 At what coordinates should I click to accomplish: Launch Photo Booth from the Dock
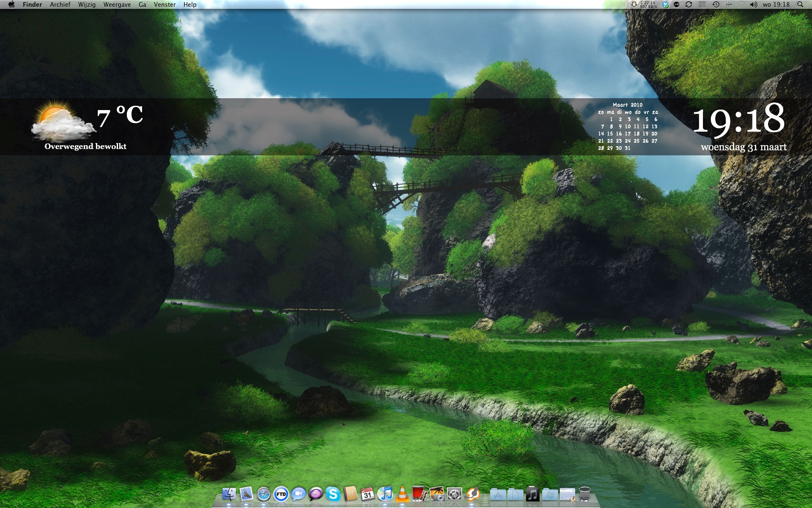point(419,494)
